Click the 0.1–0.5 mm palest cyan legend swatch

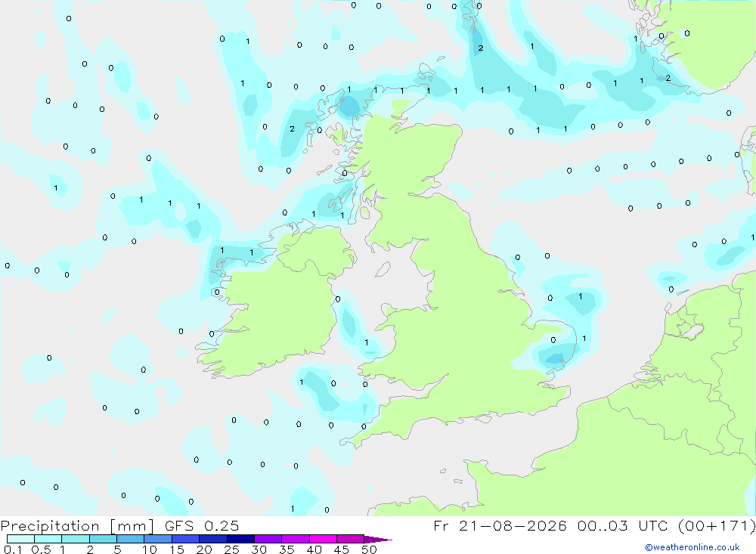(20, 539)
